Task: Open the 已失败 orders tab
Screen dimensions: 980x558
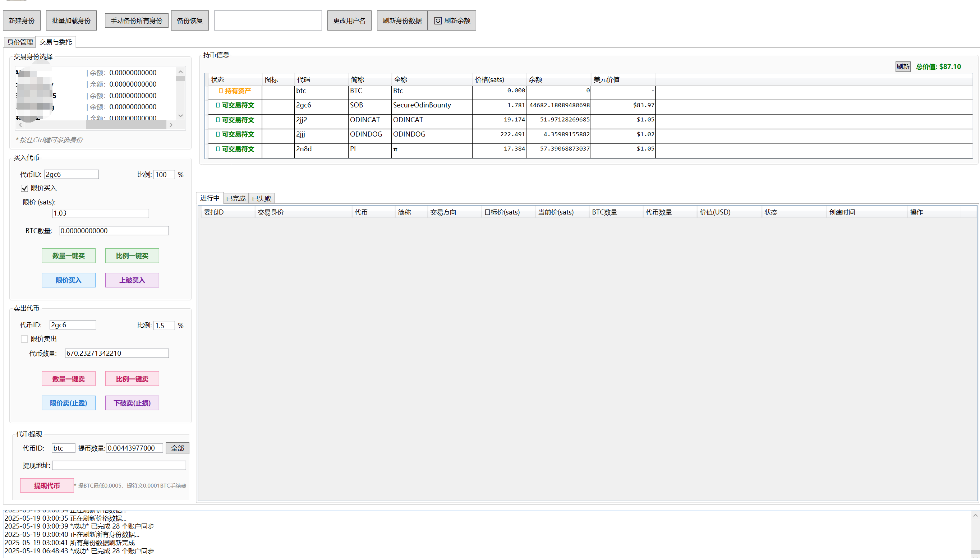Action: click(261, 199)
